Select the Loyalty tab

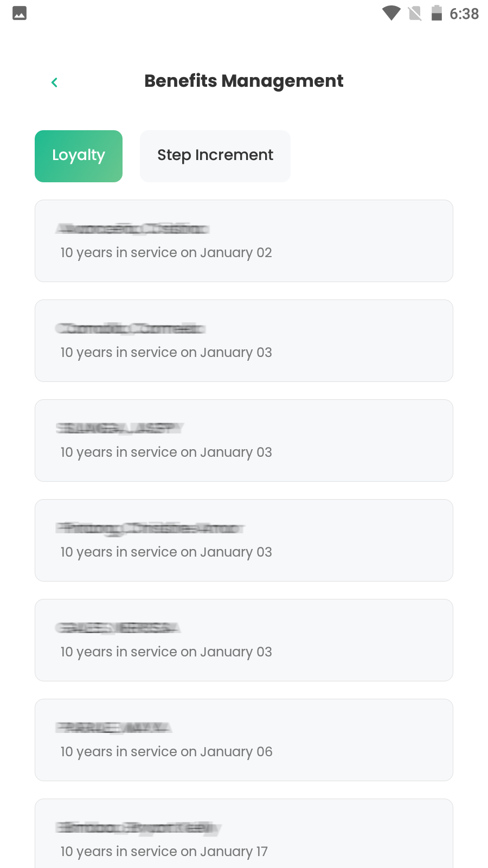coord(79,156)
